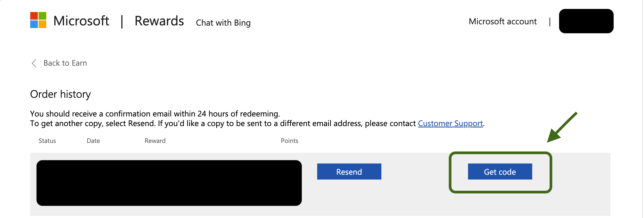The image size is (644, 218).
Task: Click the divider beside Microsoft account
Action: point(550,22)
